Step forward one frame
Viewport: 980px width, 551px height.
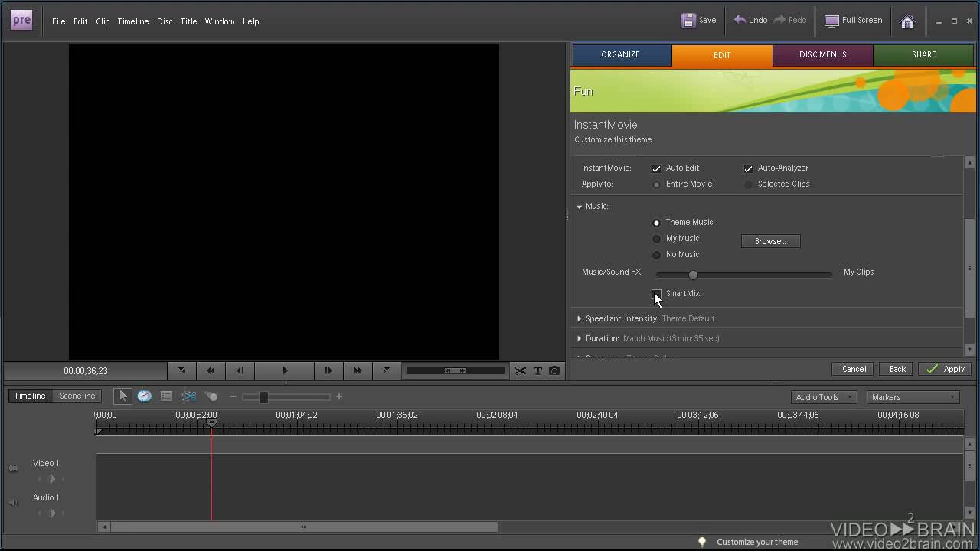click(x=328, y=370)
